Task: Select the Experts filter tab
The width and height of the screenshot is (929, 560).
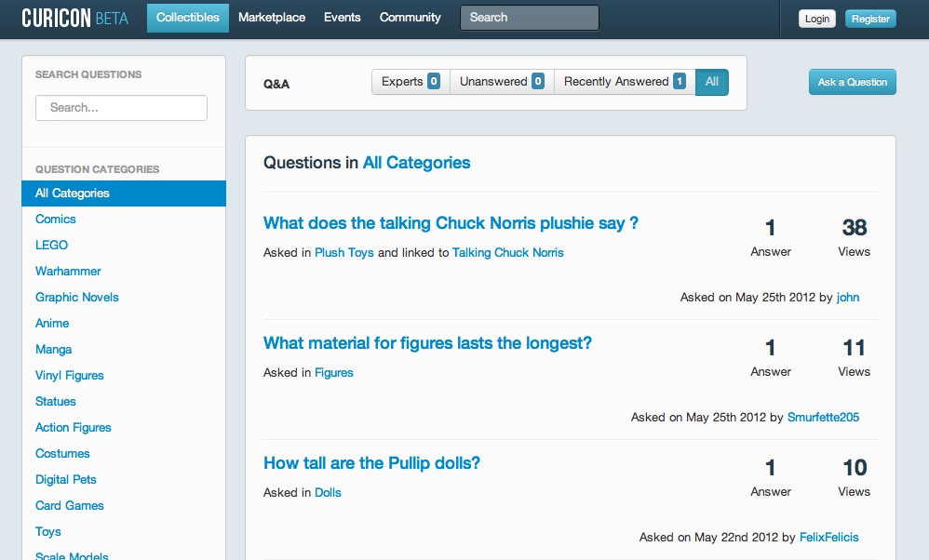Action: [411, 82]
